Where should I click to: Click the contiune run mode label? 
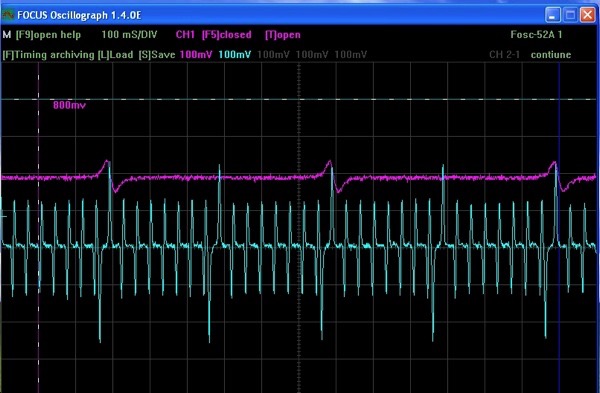click(x=551, y=55)
